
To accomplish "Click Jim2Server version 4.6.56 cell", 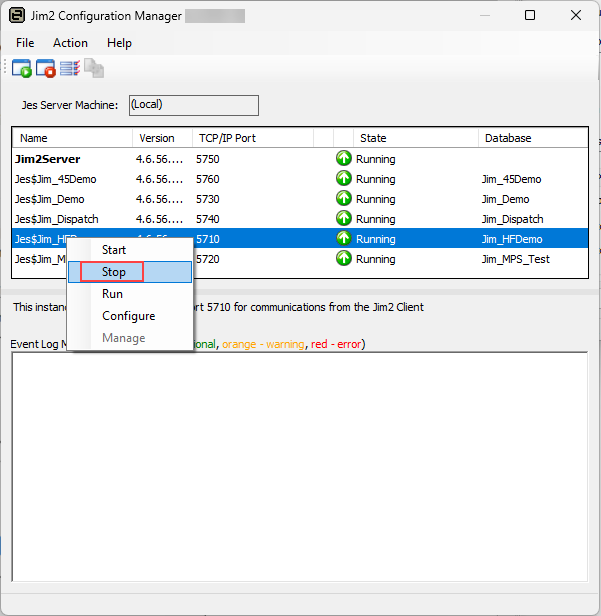I will pyautogui.click(x=159, y=159).
